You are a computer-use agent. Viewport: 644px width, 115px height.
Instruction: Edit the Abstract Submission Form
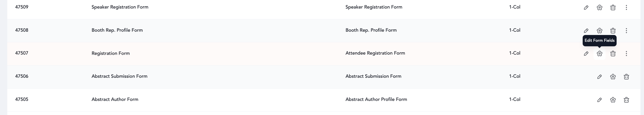600,77
